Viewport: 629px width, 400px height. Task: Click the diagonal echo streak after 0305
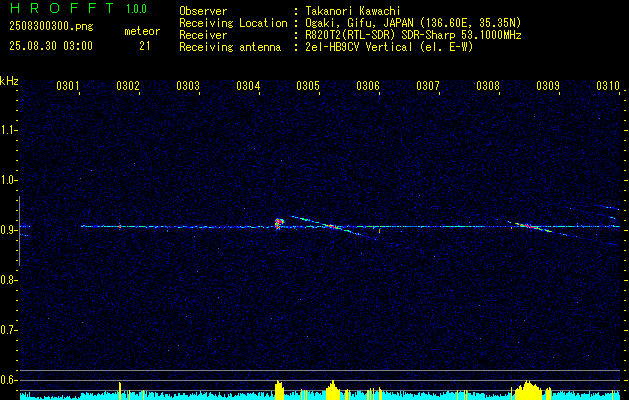(335, 228)
